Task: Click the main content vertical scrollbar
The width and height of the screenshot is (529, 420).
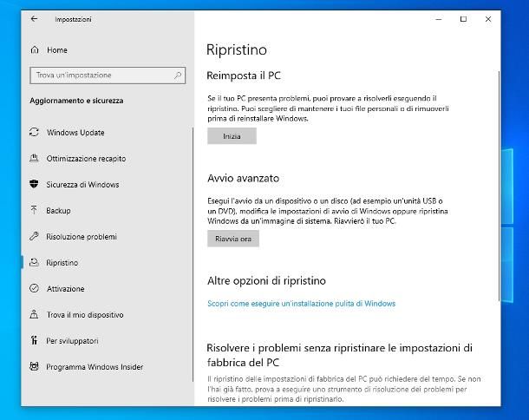Action: pyautogui.click(x=499, y=186)
